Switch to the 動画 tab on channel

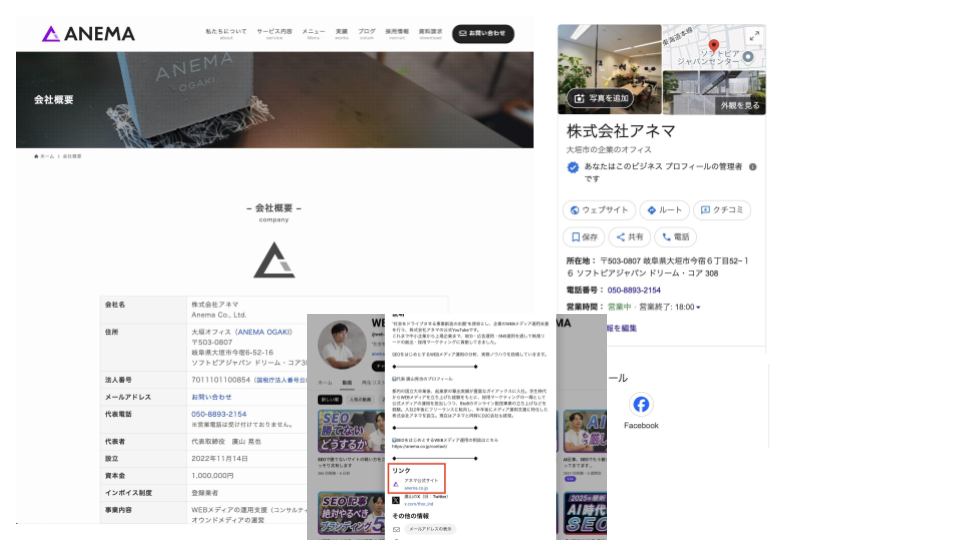point(346,382)
